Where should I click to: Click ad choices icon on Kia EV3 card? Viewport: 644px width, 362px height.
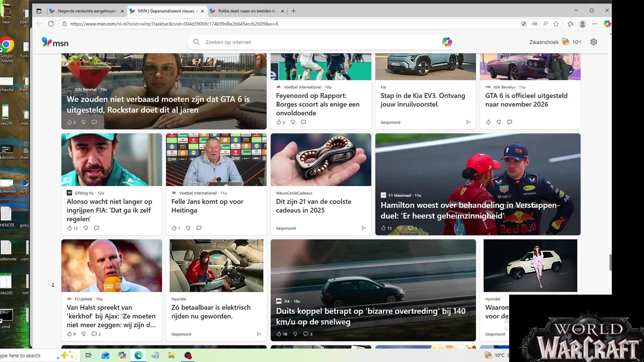[x=468, y=122]
